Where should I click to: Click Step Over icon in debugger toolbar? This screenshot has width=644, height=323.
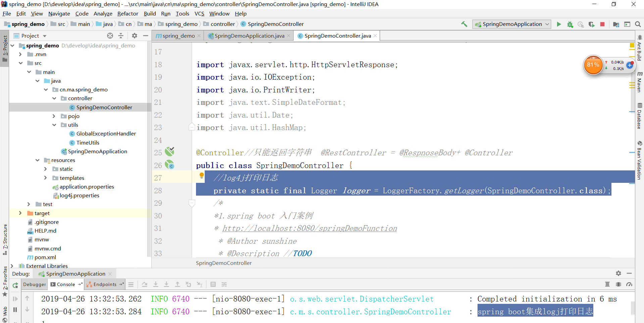[x=145, y=285]
